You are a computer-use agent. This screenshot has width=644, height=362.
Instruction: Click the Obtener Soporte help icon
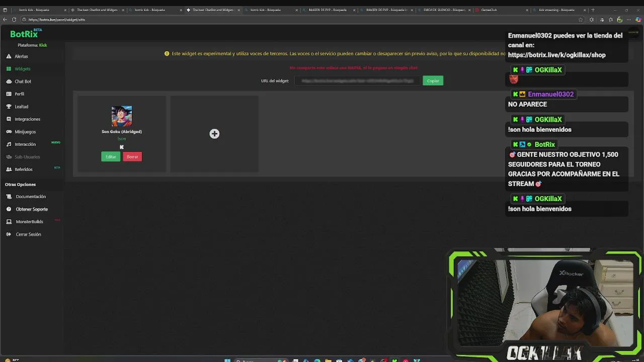(9, 209)
